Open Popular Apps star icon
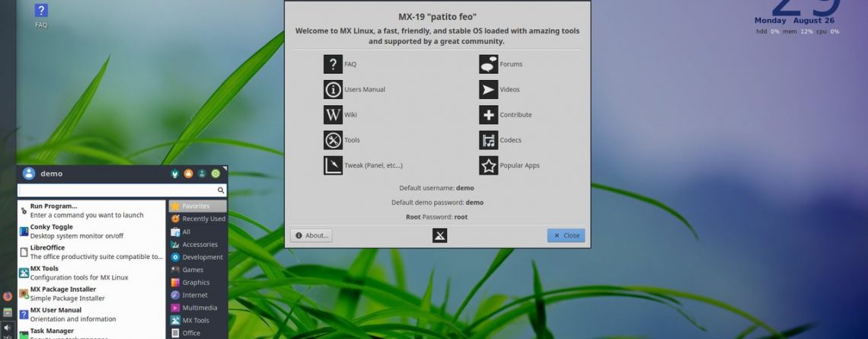This screenshot has height=339, width=868. 488,165
